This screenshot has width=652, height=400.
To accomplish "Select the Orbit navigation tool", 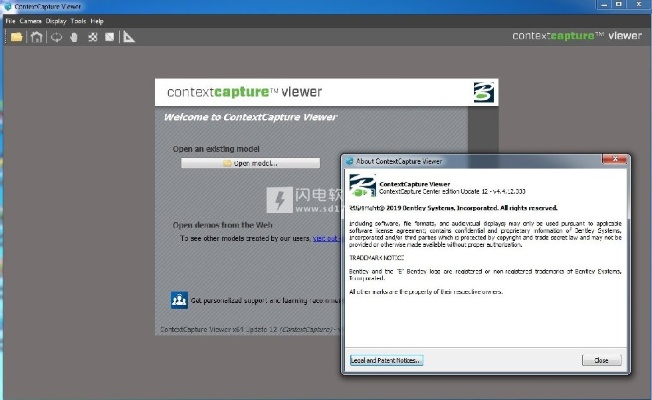I will [x=55, y=38].
